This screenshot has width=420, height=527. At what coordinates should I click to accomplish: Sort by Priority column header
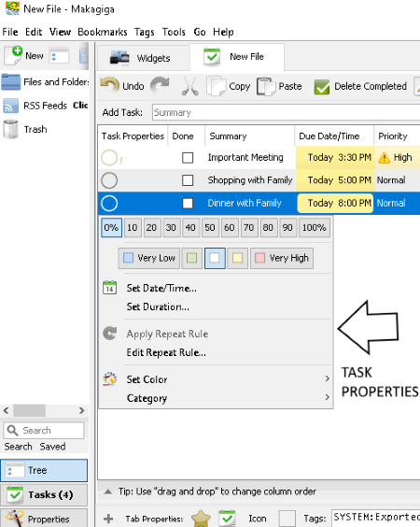point(397,136)
